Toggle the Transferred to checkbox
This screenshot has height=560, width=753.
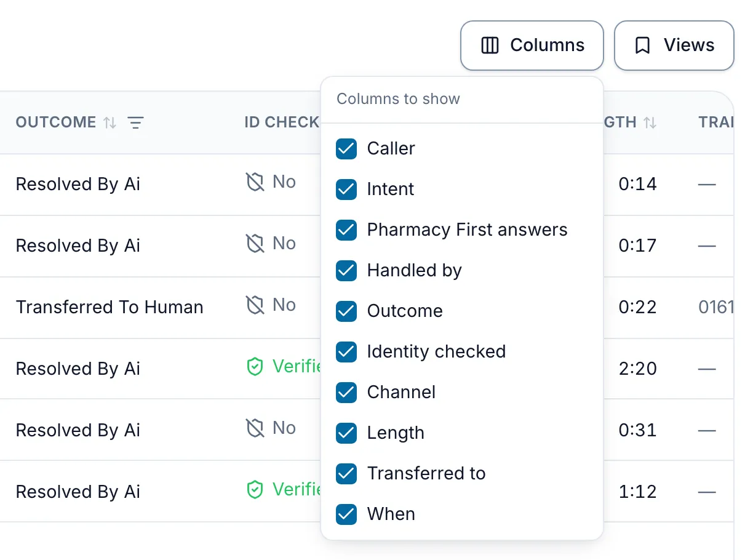tap(346, 473)
